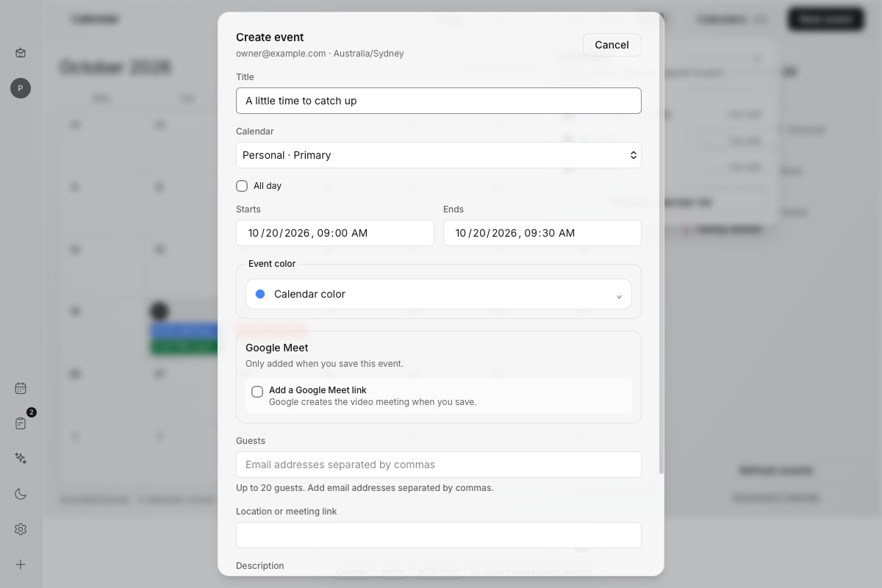Screen dimensions: 882x588
Task: Click the 'Add a Google Meet link' label
Action: click(x=318, y=390)
